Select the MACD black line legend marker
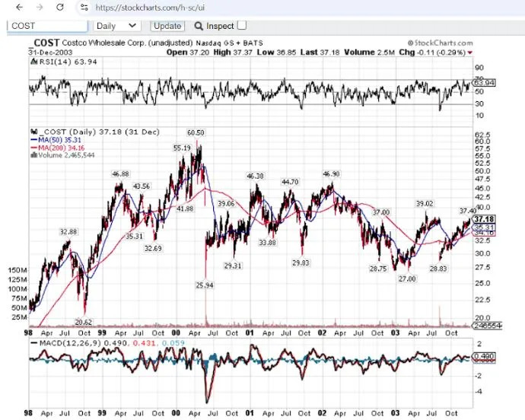525x420 pixels. tap(33, 343)
